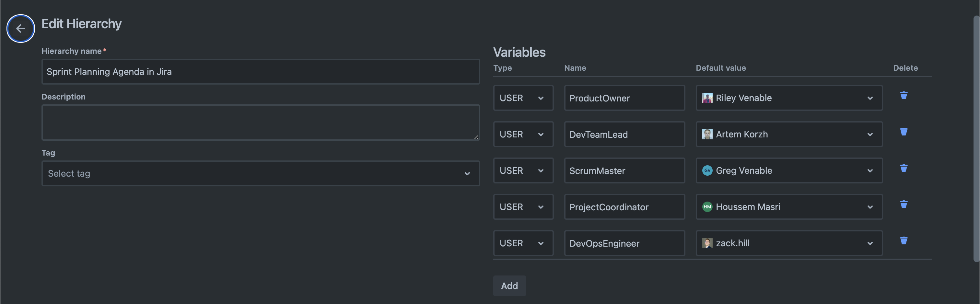Edit the ScrumMaster name field
This screenshot has height=304, width=980.
pos(624,171)
